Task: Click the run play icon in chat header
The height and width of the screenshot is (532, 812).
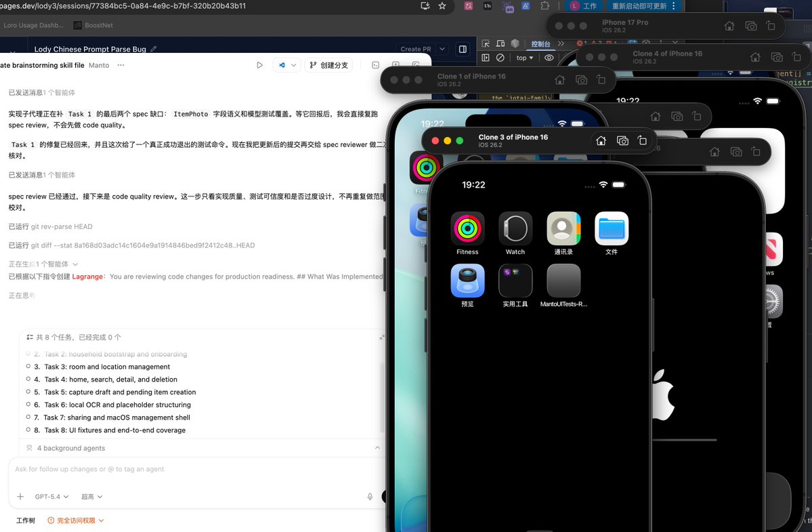Action: [x=259, y=65]
